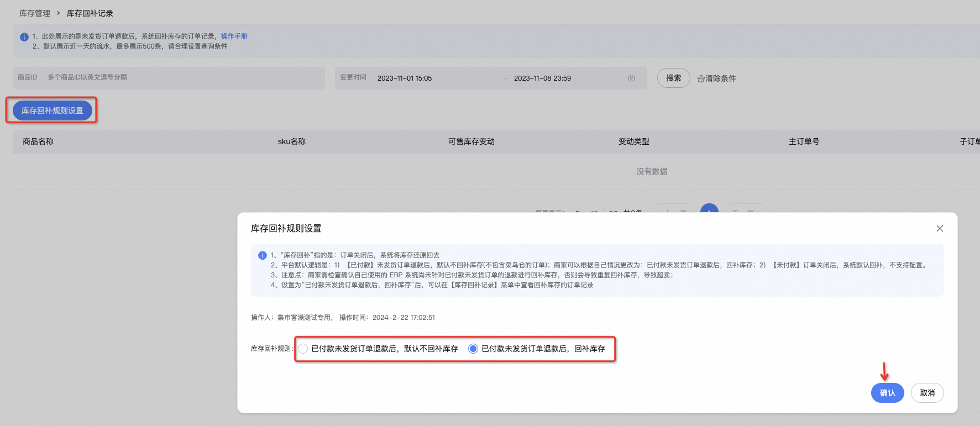980x426 pixels.
Task: Clear filters with 清除条件
Action: pyautogui.click(x=717, y=78)
